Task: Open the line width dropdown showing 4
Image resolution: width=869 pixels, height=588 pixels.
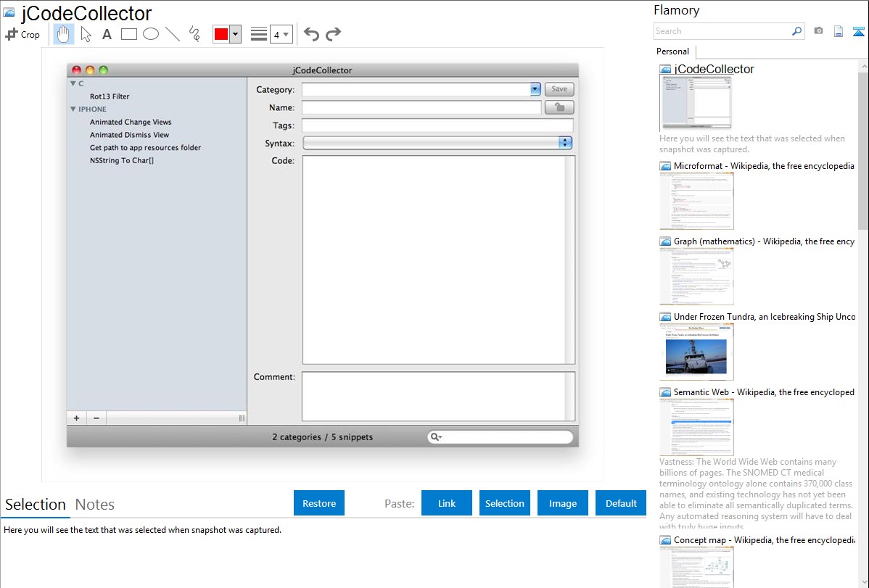Action: (x=281, y=34)
